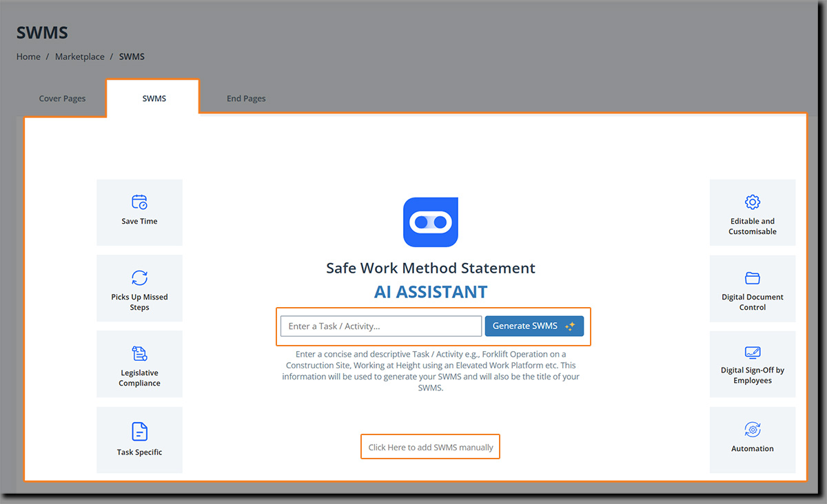827x504 pixels.
Task: Click the Digital Document Control label
Action: pos(753,302)
